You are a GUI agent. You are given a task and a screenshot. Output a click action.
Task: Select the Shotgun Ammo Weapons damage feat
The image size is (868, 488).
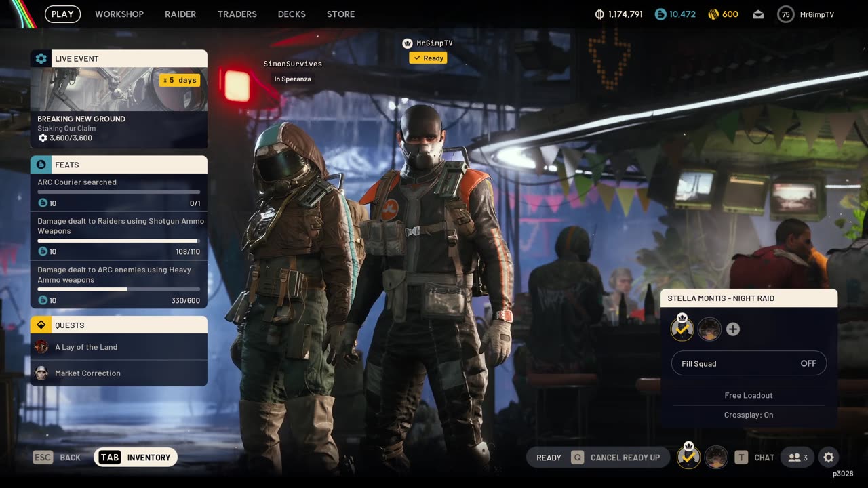click(119, 236)
